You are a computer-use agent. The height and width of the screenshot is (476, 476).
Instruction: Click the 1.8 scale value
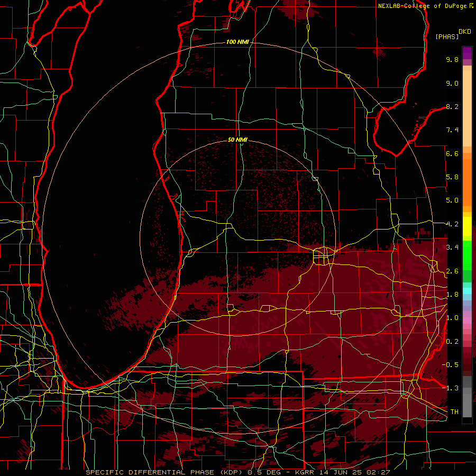[452, 295]
